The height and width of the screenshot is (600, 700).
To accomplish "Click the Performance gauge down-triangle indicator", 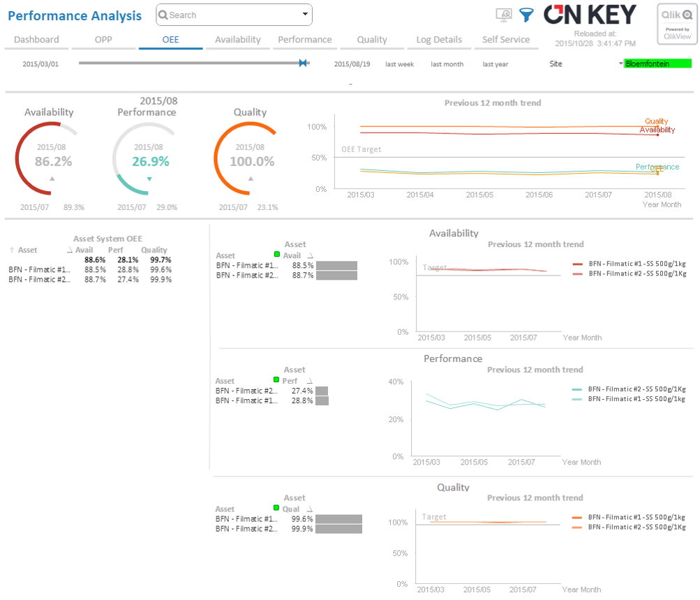I will click(x=149, y=179).
